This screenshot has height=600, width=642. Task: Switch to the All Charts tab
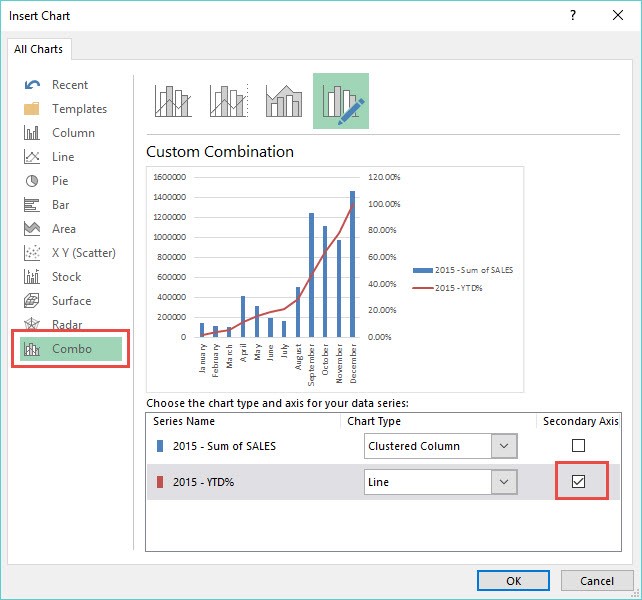tap(38, 49)
